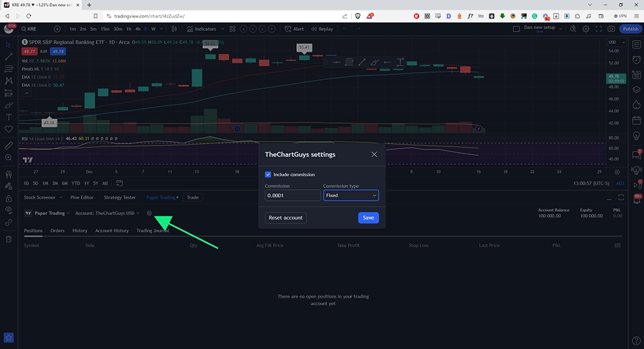Reload the browser page
The image size is (644, 349).
point(29,16)
